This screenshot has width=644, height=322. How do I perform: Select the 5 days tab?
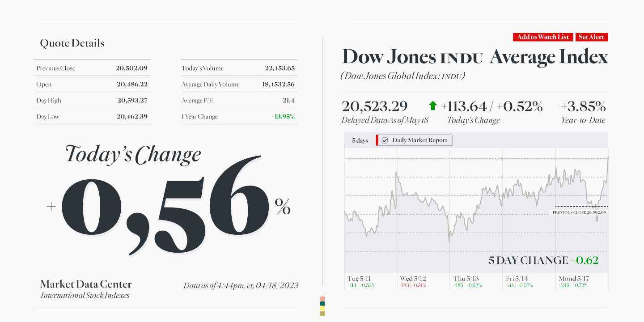(x=360, y=140)
